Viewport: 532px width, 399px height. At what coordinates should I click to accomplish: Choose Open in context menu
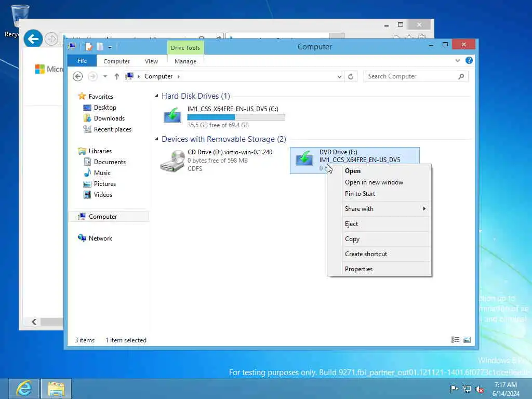(x=379, y=171)
